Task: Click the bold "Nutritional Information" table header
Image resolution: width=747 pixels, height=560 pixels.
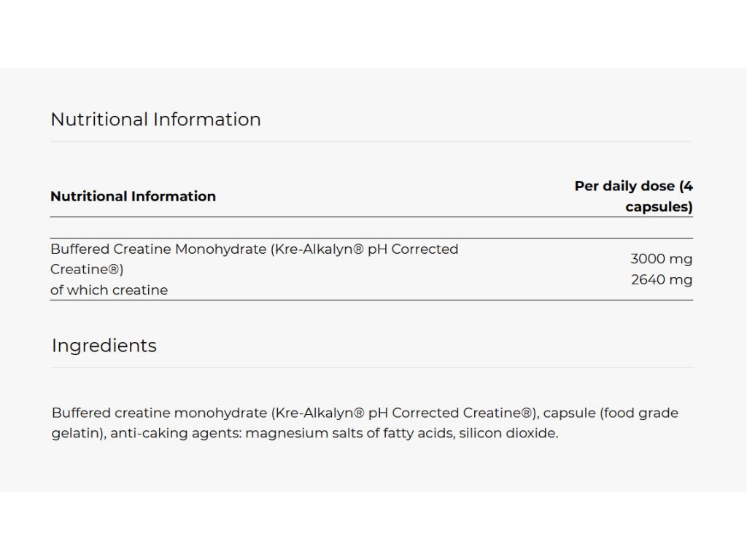Action: 133,196
